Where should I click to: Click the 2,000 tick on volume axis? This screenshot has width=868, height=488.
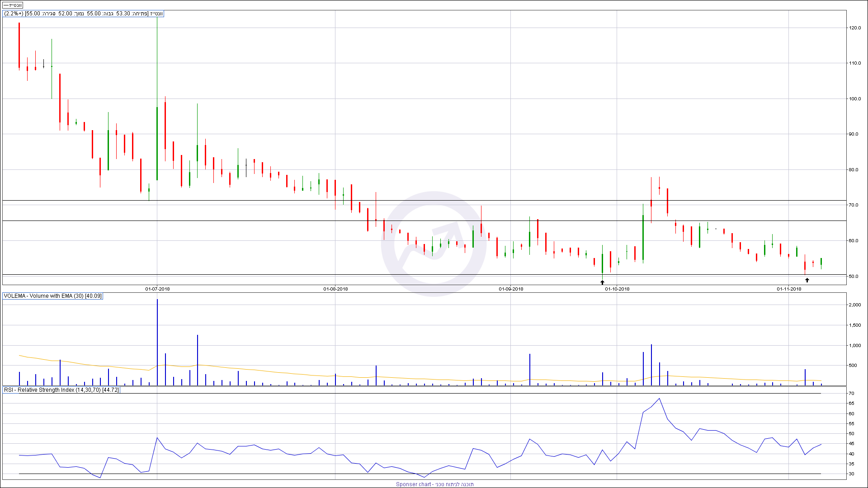click(x=854, y=305)
